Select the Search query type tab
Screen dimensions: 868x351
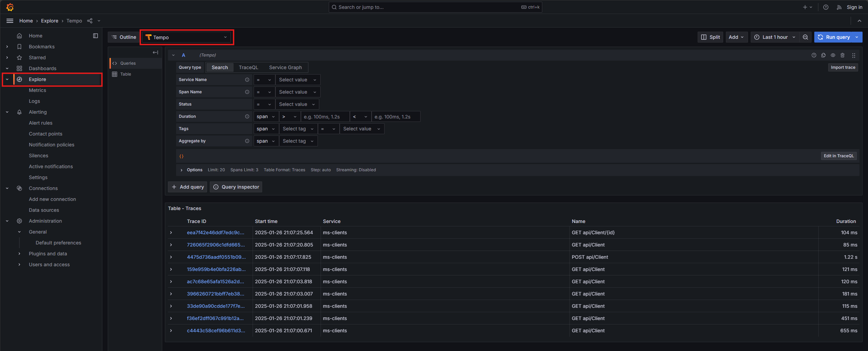point(220,67)
